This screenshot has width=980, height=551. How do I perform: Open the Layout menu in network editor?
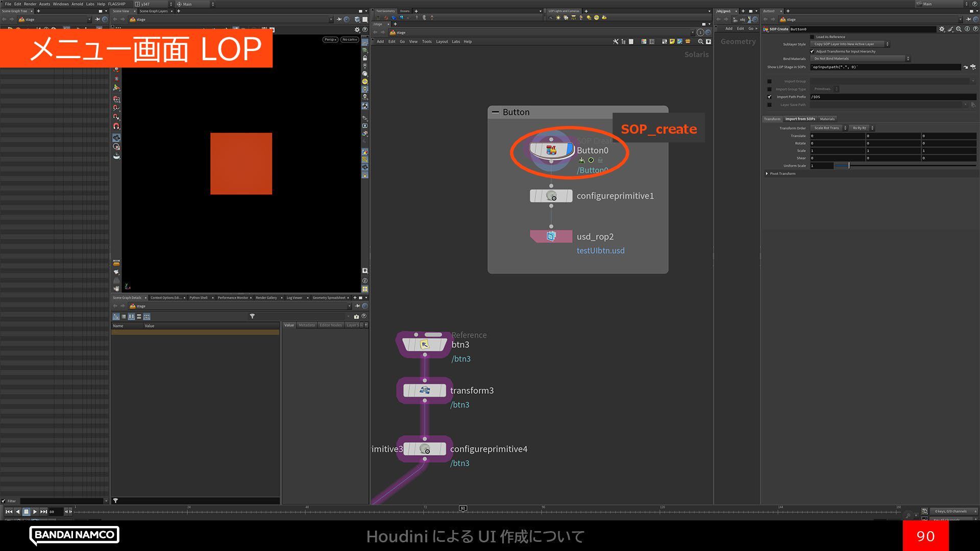click(x=442, y=42)
